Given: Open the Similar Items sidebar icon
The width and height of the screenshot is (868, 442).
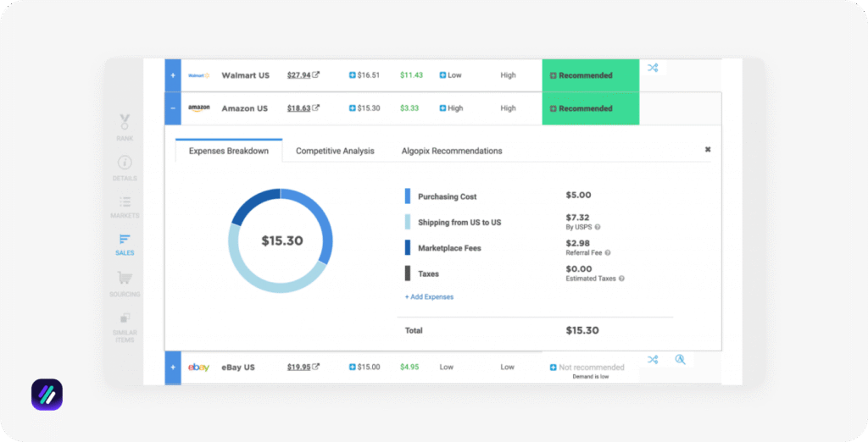Looking at the screenshot, I should click(125, 319).
